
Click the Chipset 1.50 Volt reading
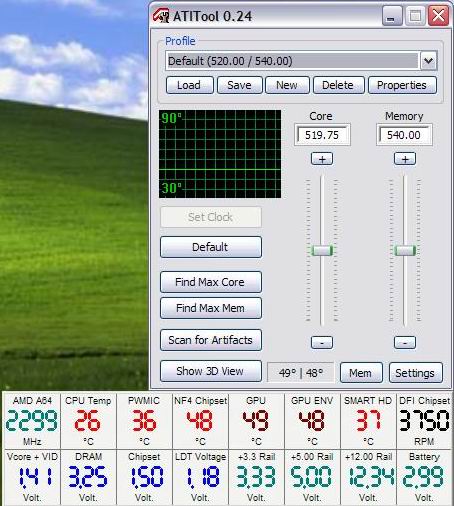click(x=144, y=477)
